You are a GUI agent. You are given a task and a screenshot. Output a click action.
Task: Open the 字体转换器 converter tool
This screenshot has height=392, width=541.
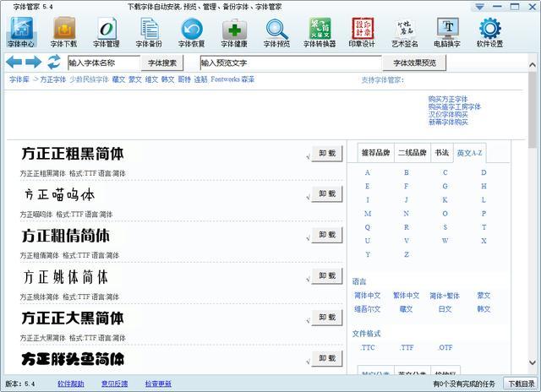(319, 31)
